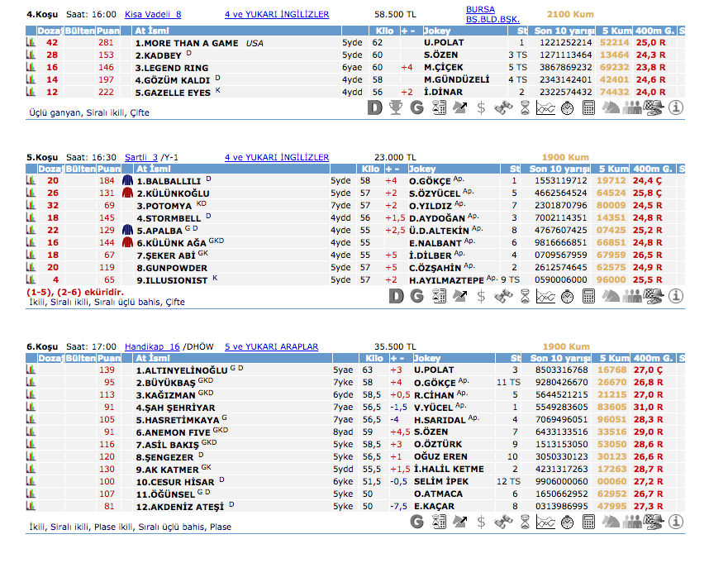Open the line chart icon under race 6
Screen dimensions: 728x563
(546, 521)
